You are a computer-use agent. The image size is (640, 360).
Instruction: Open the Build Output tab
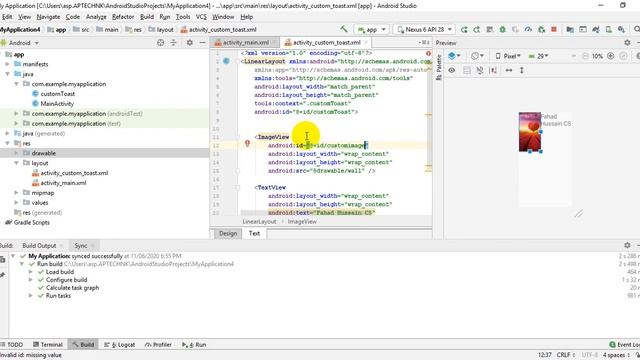pyautogui.click(x=39, y=246)
